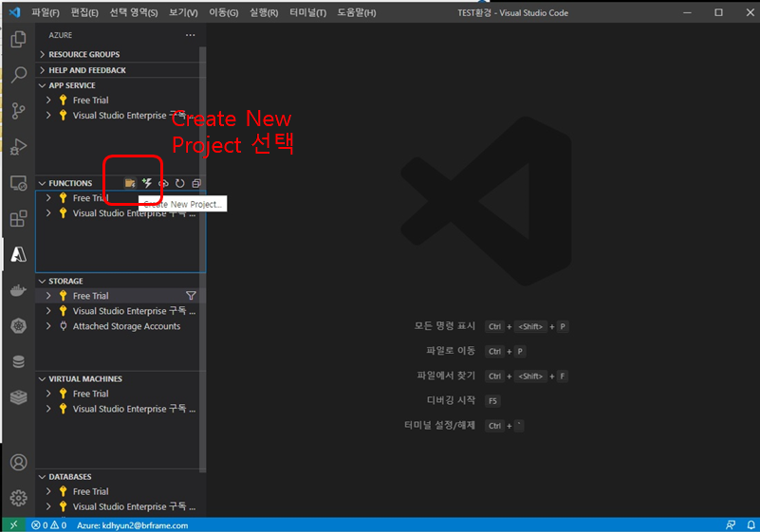Open the stacked layers view in activity bar
This screenshot has height=532, width=760.
click(x=18, y=397)
